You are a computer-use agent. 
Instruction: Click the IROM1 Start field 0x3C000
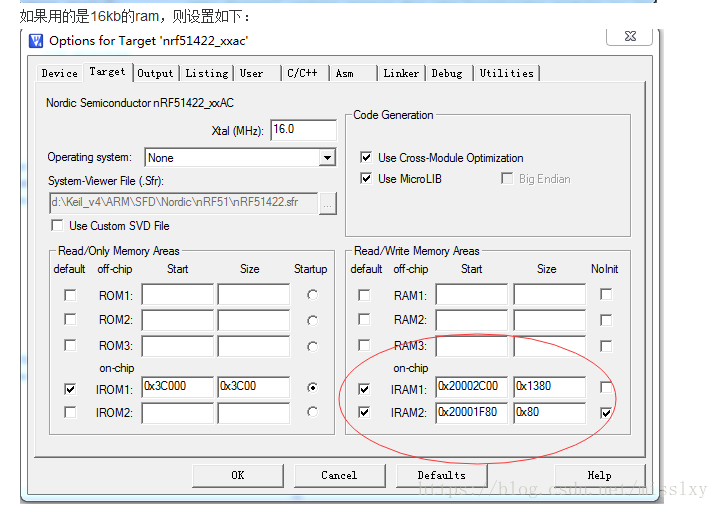177,387
